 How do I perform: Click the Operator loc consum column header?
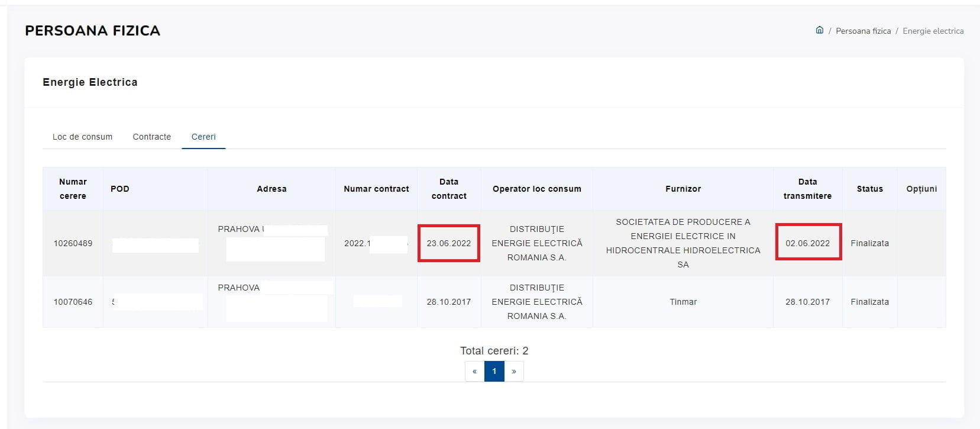coord(537,189)
